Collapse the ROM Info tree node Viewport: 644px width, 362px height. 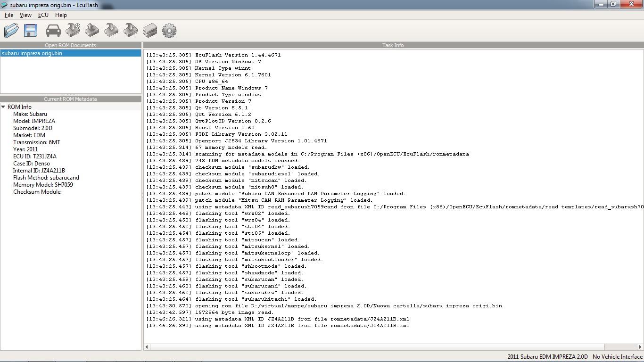[3, 107]
